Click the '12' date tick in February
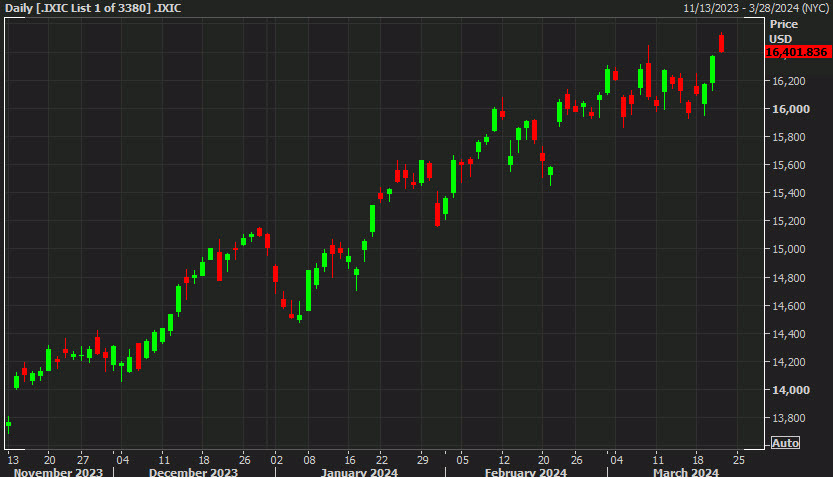The image size is (833, 477). (x=504, y=460)
